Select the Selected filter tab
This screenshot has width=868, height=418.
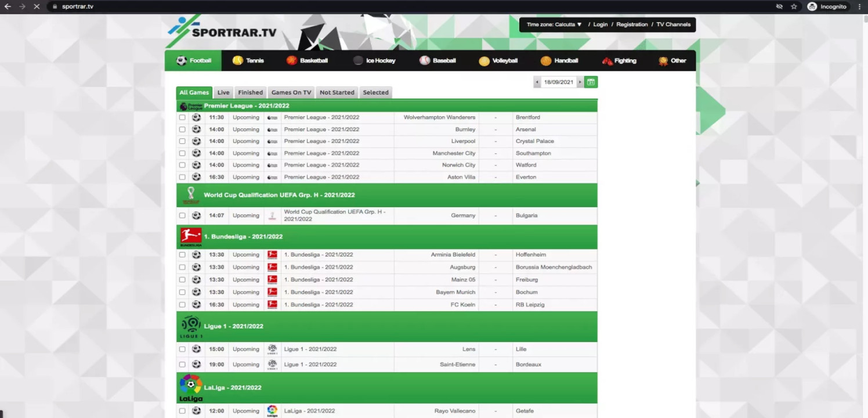coord(376,92)
